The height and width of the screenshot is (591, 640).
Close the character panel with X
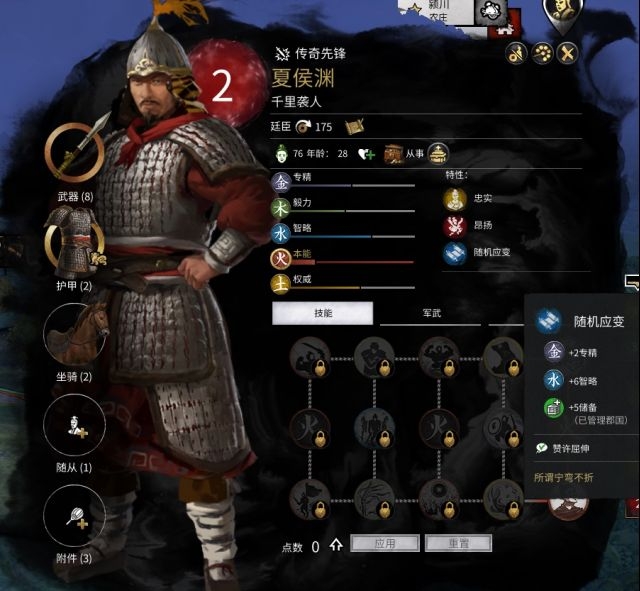pos(568,53)
